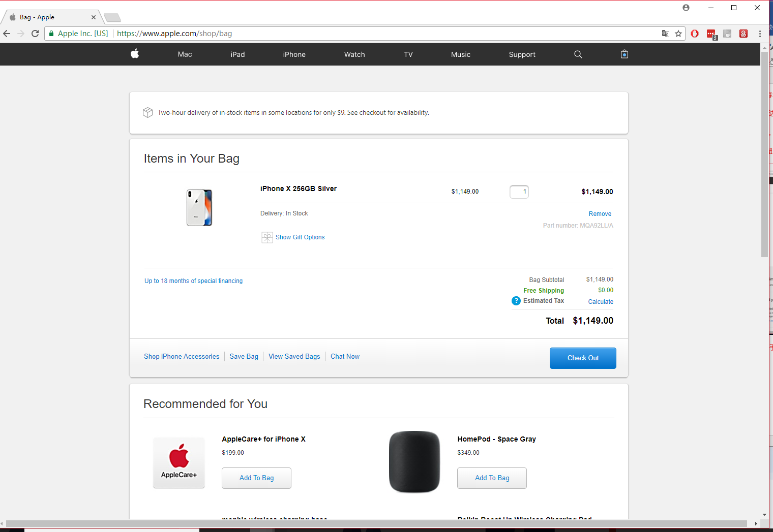Screen dimensions: 773x532
Task: Remove iPhone X from bag
Action: 600,214
